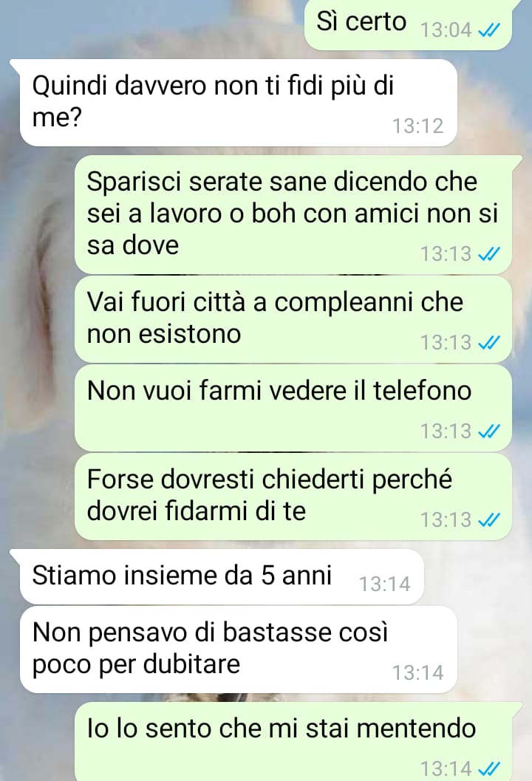
Task: Click double-check icon on 'Forse dovresti' message
Action: 488,520
